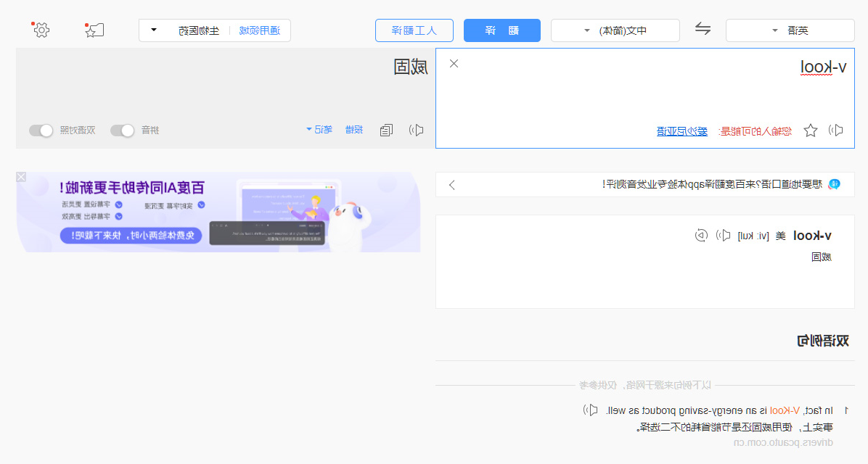Clear the v-kool input text
The height and width of the screenshot is (464, 868).
click(x=454, y=64)
